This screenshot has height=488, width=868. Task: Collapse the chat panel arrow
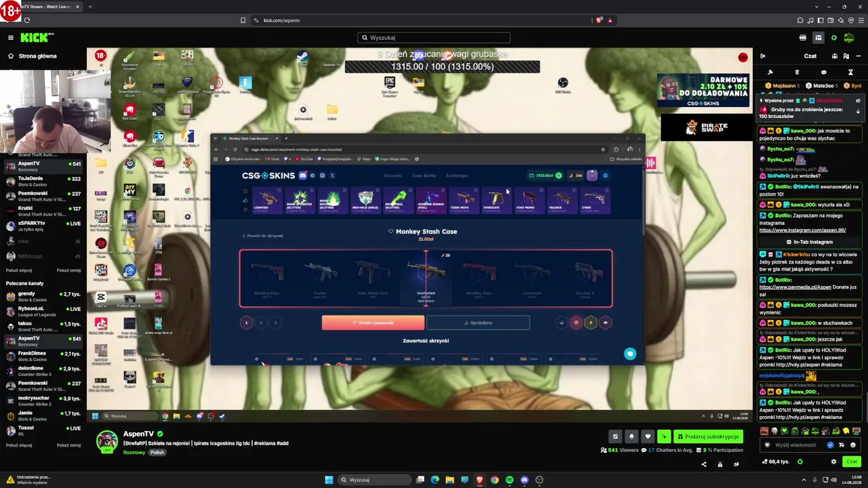coord(762,56)
